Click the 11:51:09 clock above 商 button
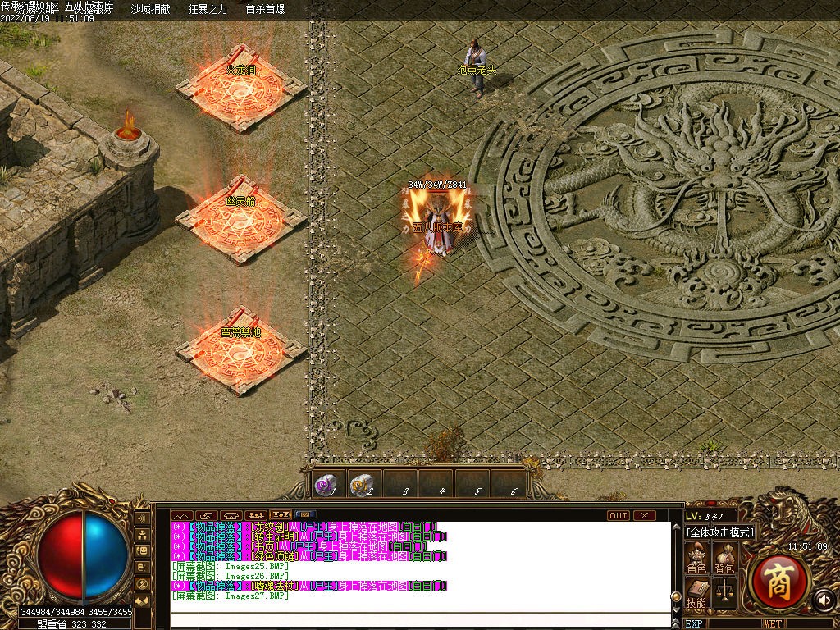840x630 pixels. tap(808, 546)
